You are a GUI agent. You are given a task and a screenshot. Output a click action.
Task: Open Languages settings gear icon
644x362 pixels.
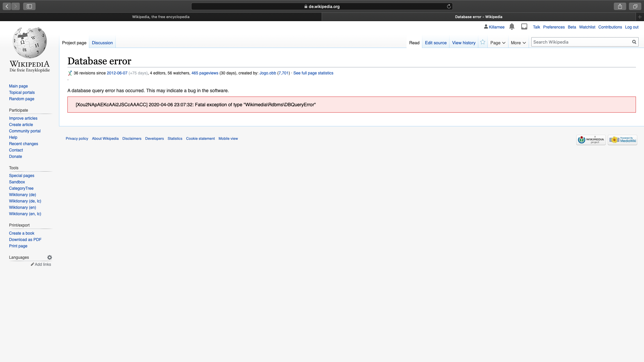click(50, 257)
